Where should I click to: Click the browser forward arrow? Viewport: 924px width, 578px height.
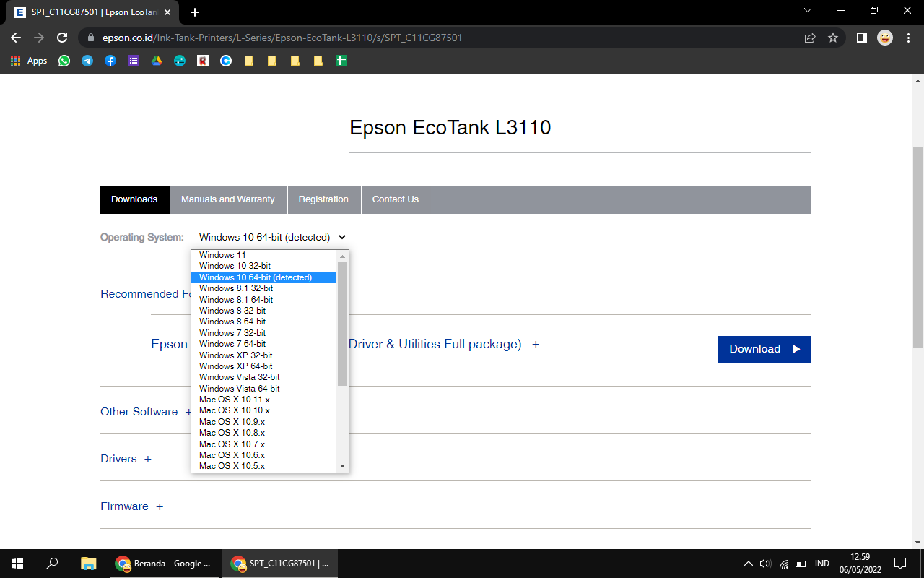tap(39, 38)
